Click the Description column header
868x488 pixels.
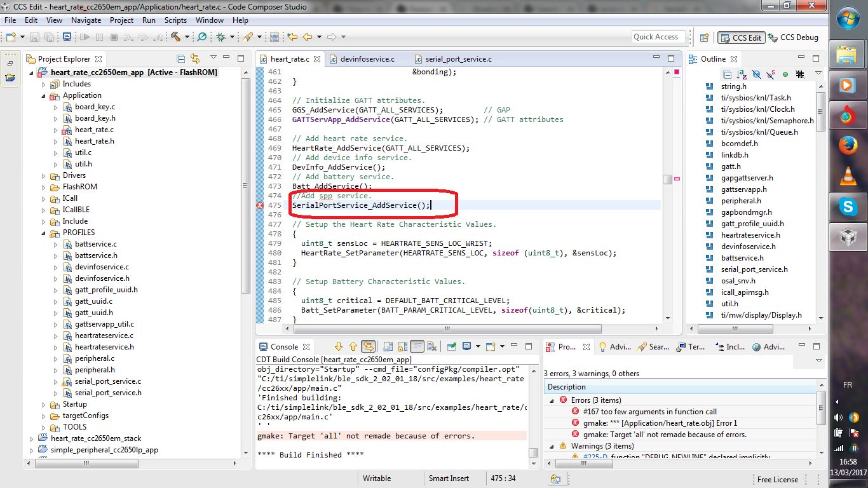coord(681,387)
